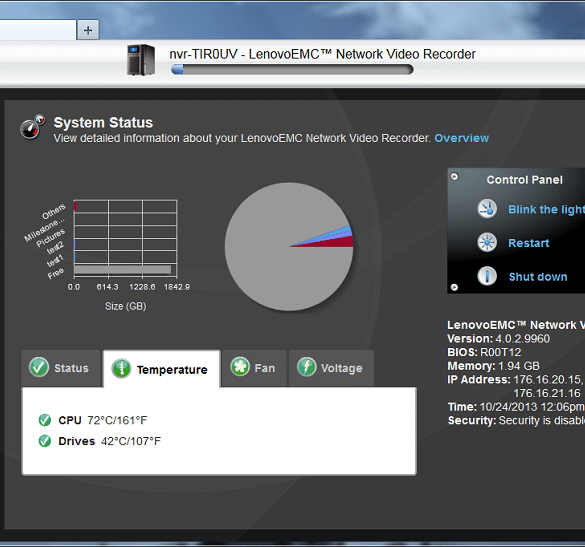Select Blink the lights link
Viewport: 585px width, 547px height.
(x=546, y=210)
